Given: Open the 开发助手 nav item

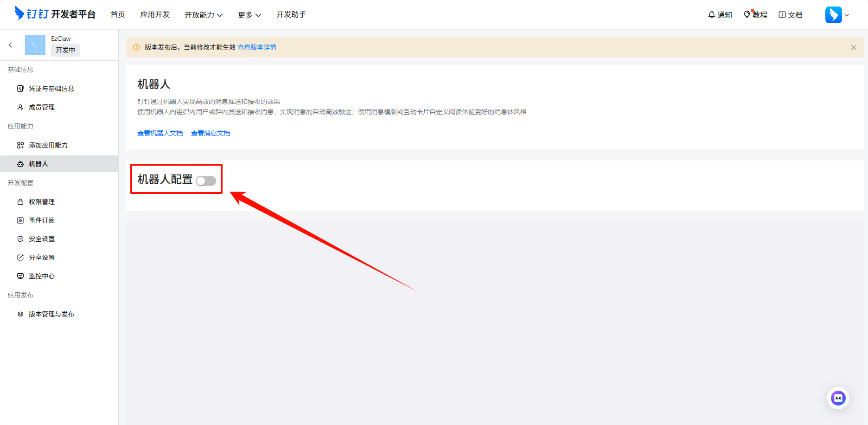Looking at the screenshot, I should [x=291, y=15].
